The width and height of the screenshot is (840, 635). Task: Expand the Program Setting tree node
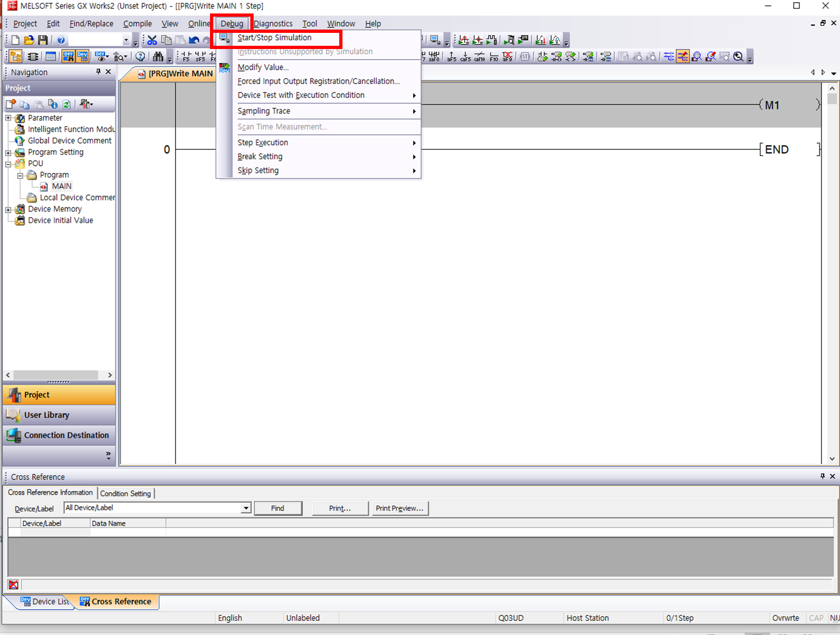tap(8, 152)
